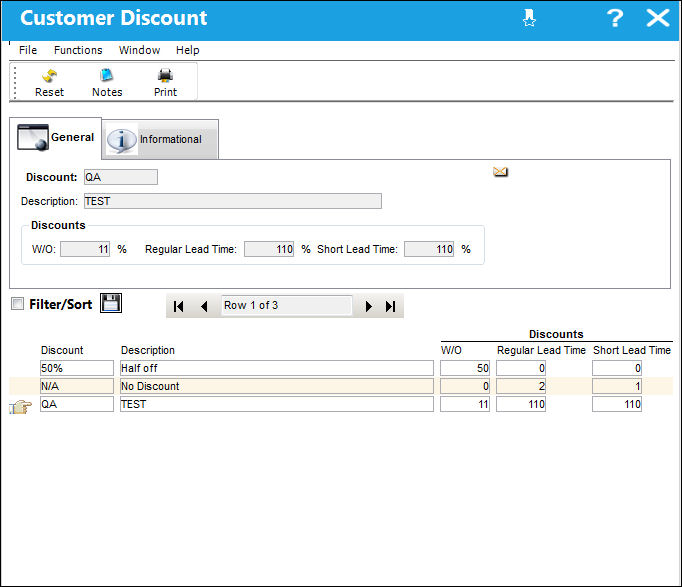Click Regular Lead Time 0 in Half off row
This screenshot has height=587, width=682.
(521, 368)
